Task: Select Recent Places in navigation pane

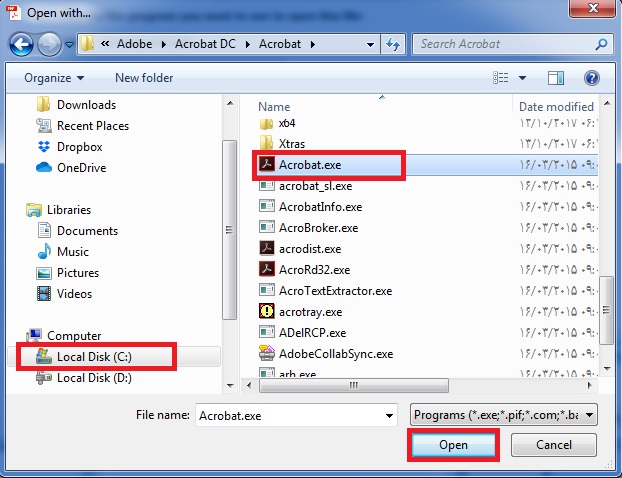Action: point(83,126)
